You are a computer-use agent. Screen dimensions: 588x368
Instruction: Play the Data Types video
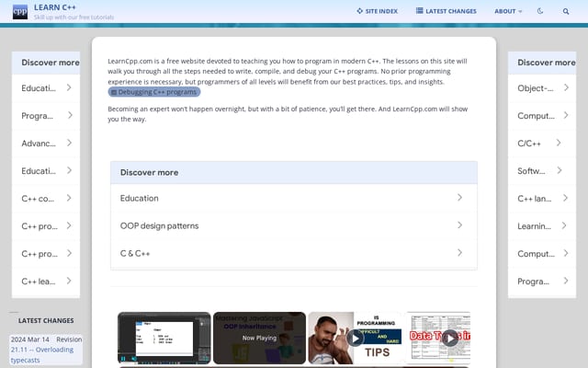coord(450,339)
